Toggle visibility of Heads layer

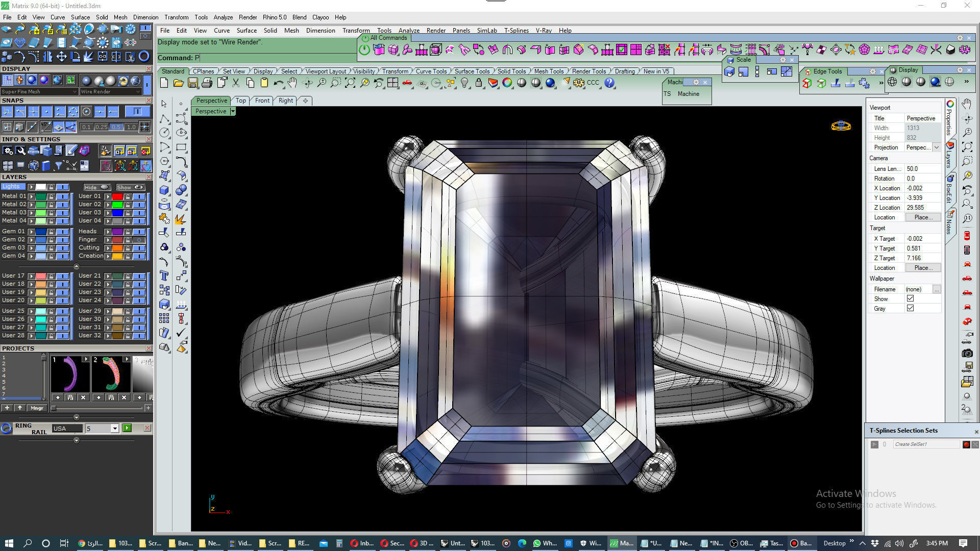click(x=139, y=232)
